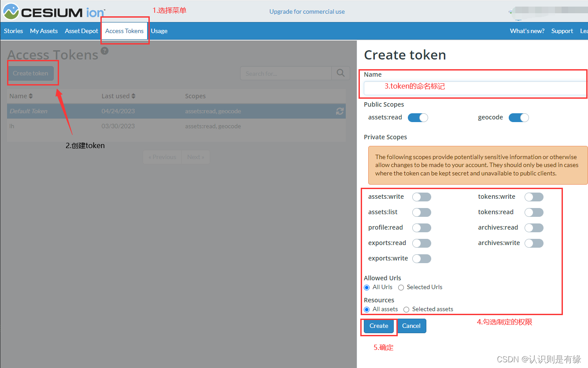Image resolution: width=588 pixels, height=368 pixels.
Task: Select the token row named lh
Action: [176, 126]
